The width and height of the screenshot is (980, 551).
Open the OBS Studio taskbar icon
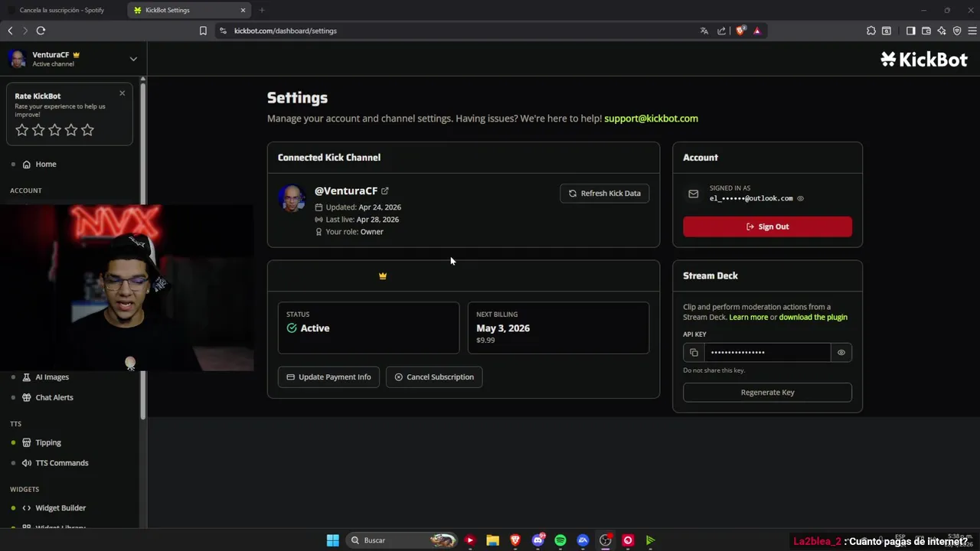point(606,540)
